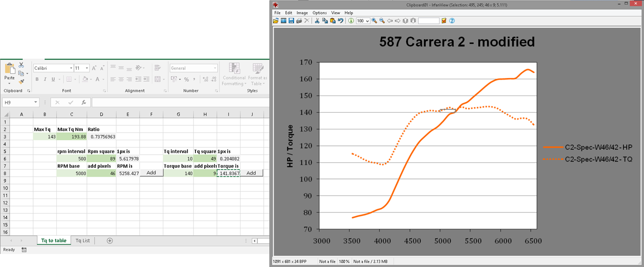Click Add button next to Torque value
Screen dimensions: 644x267
point(251,173)
